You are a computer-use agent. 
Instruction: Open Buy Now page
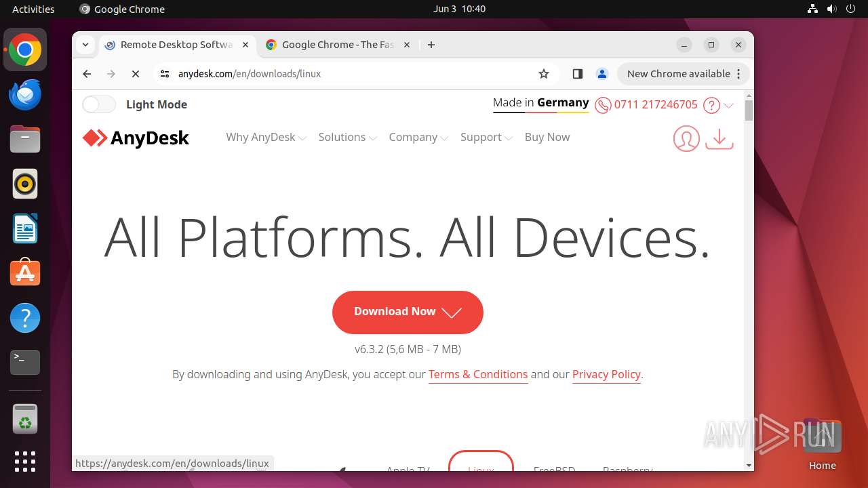coord(547,137)
